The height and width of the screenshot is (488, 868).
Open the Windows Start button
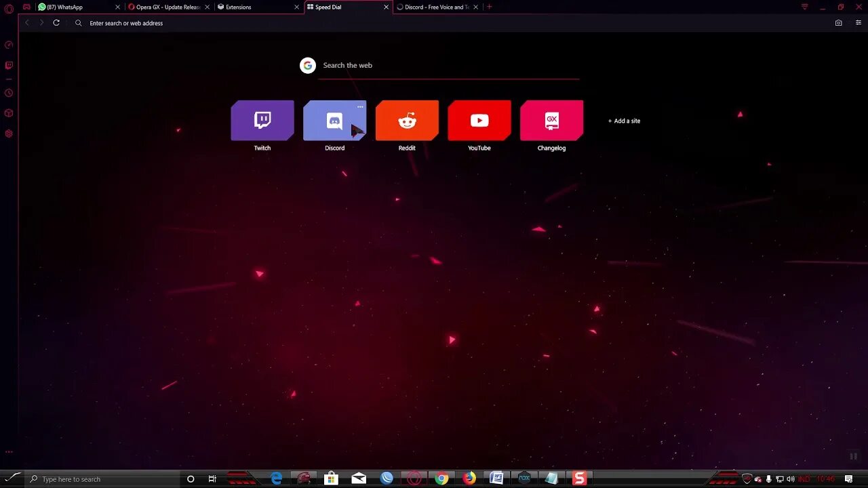pyautogui.click(x=13, y=479)
